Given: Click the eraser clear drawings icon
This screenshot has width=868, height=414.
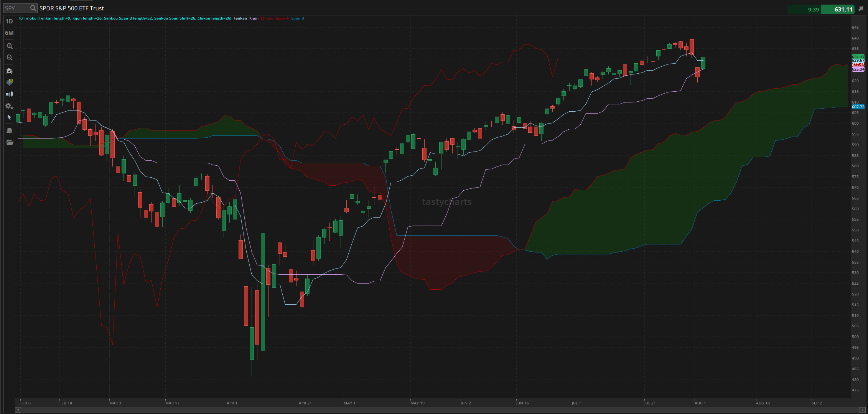Looking at the screenshot, I should (x=10, y=130).
